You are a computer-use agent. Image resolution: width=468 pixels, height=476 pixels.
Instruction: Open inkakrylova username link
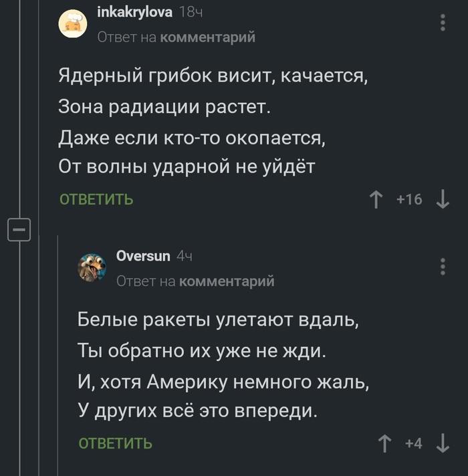[x=134, y=12]
